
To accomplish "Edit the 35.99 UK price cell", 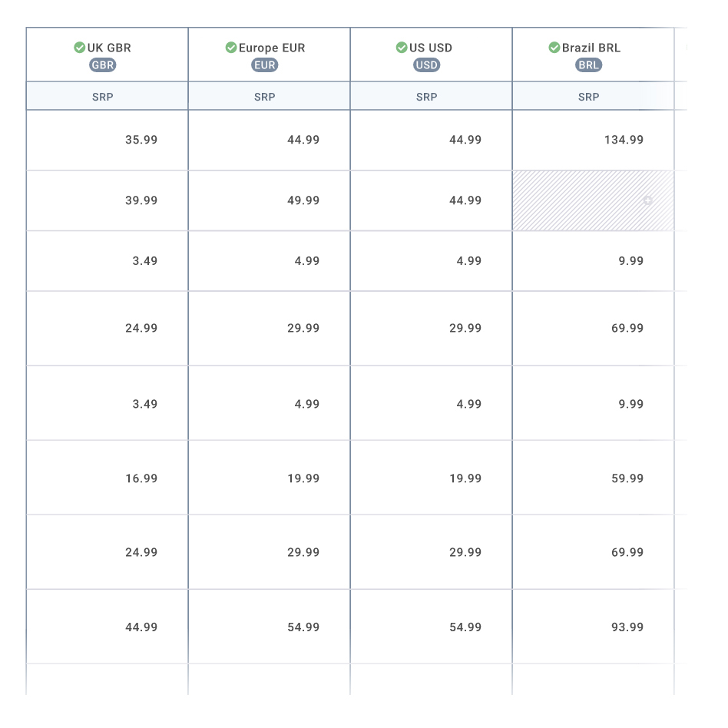I will 107,140.
